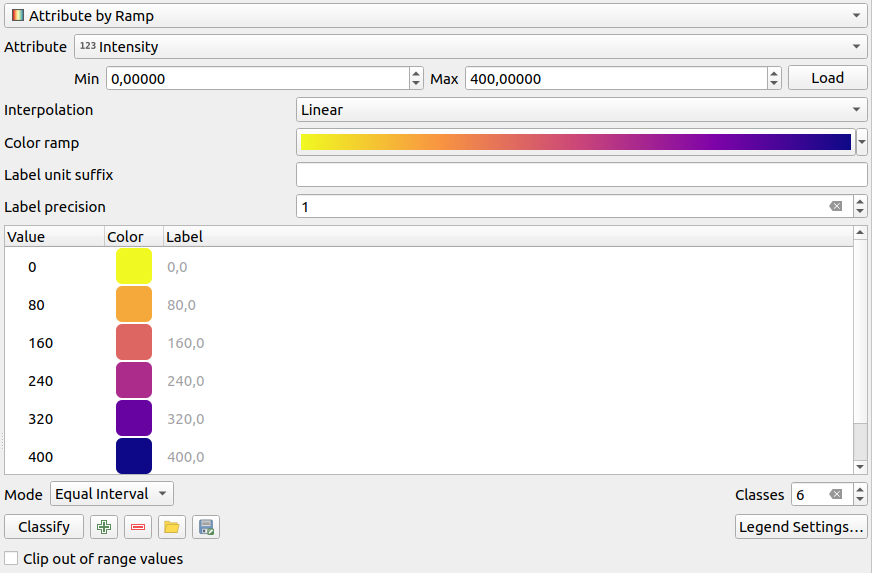Open the Equal Interval mode dropdown
Viewport: 881px width, 573px height.
click(111, 494)
